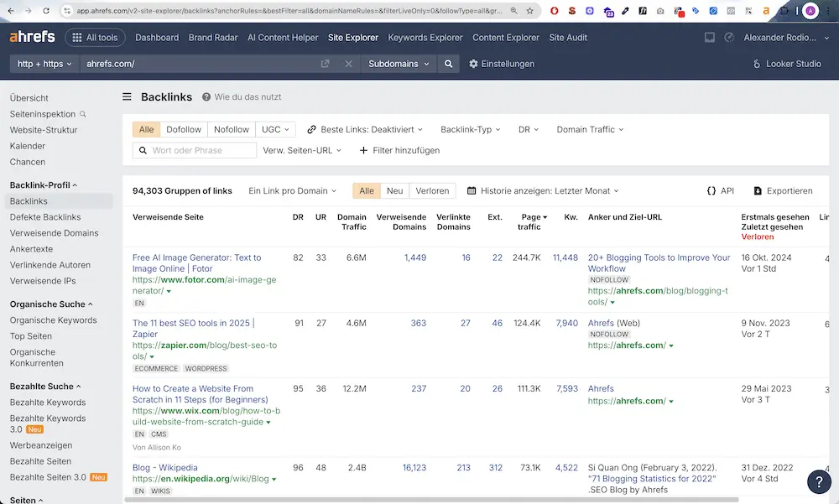Viewport: 839px width, 504px height.
Task: Select the Alle follow-type filter
Action: [x=146, y=129]
